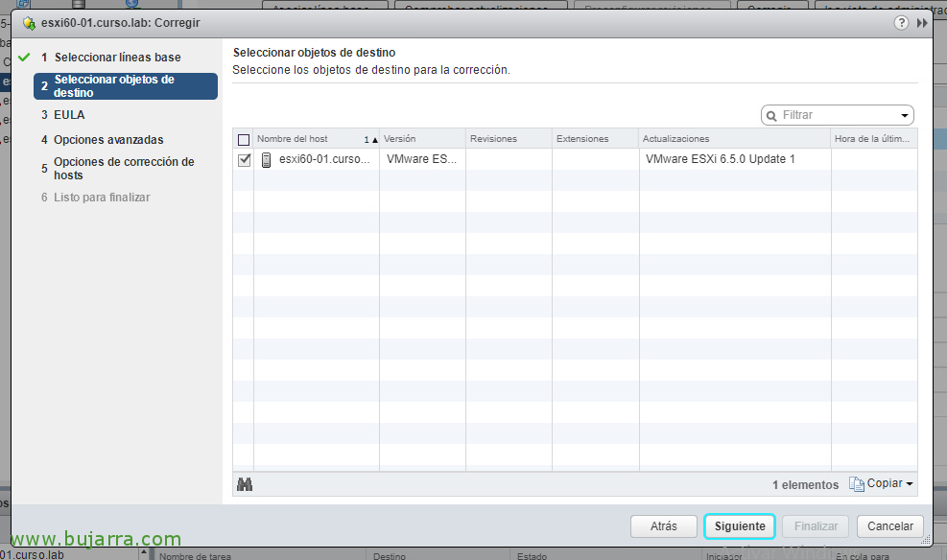
Task: Open the help question mark icon
Action: tap(901, 23)
